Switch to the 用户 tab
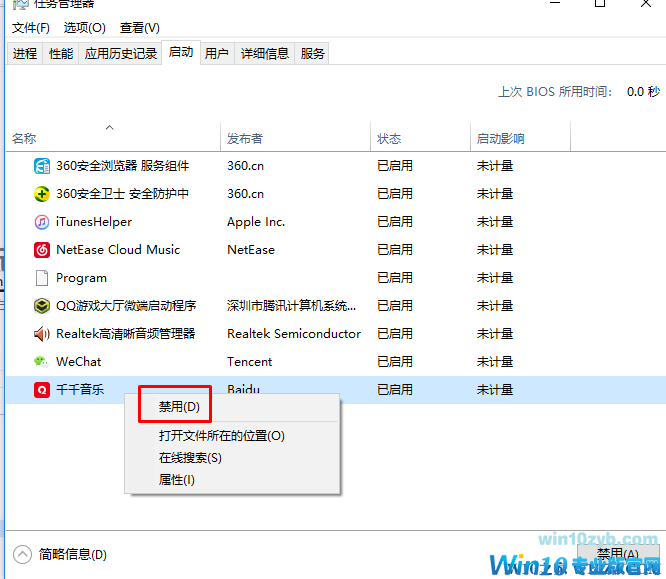The width and height of the screenshot is (666, 579). 217,54
